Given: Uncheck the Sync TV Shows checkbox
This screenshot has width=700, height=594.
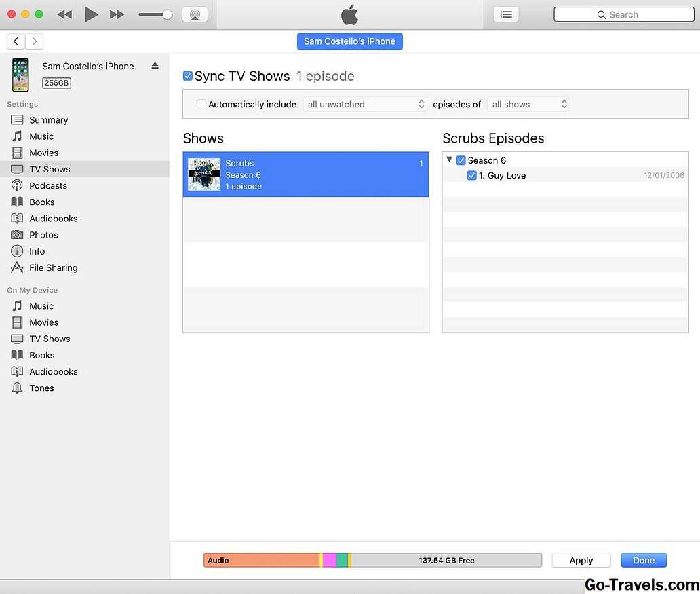Looking at the screenshot, I should pos(188,76).
